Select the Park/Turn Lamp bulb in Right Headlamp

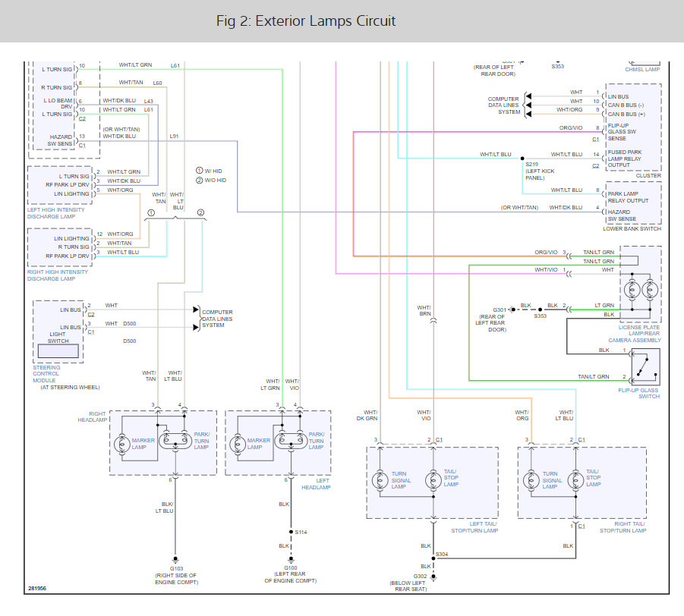[x=175, y=440]
